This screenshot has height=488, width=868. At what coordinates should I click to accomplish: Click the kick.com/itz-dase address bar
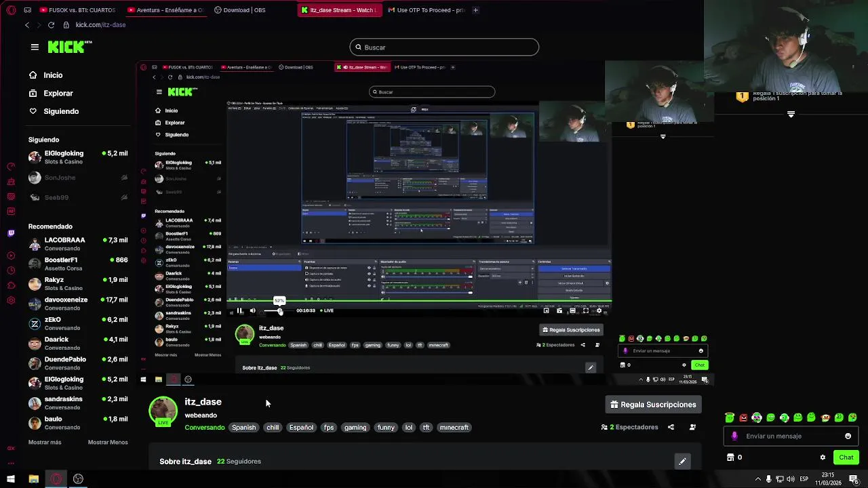click(x=100, y=25)
